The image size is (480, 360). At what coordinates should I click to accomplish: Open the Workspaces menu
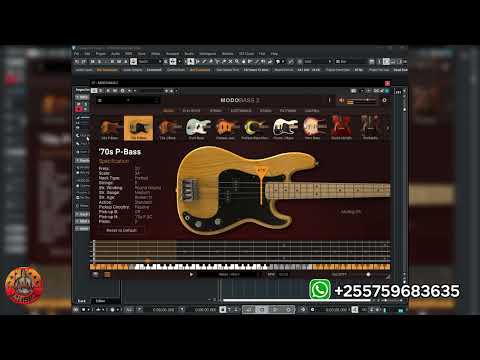click(x=208, y=54)
